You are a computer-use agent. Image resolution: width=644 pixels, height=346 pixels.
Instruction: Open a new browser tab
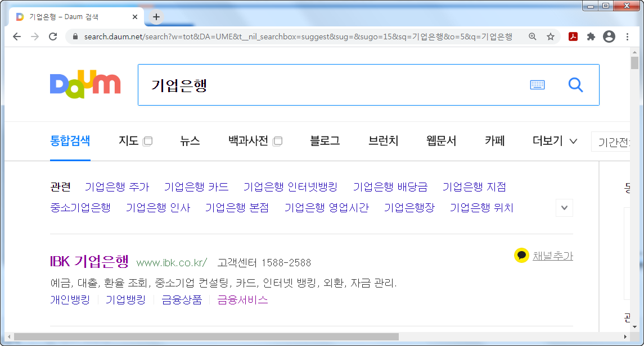pyautogui.click(x=156, y=17)
